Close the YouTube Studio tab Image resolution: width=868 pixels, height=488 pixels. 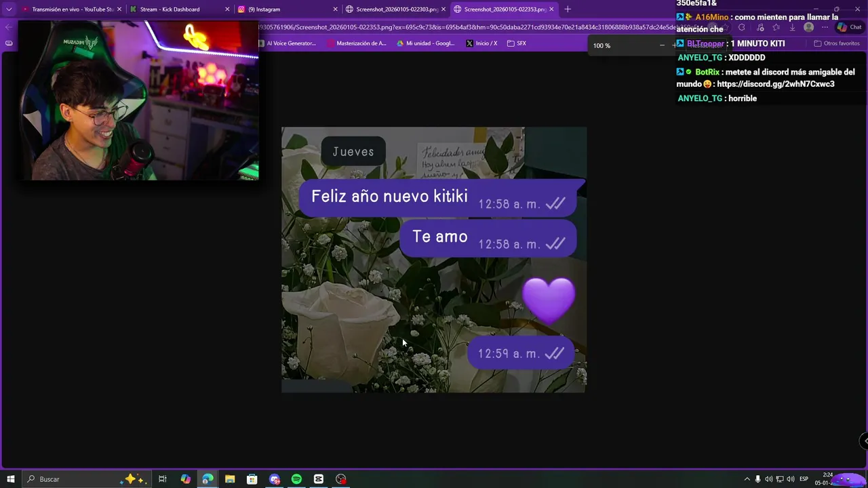pyautogui.click(x=119, y=9)
